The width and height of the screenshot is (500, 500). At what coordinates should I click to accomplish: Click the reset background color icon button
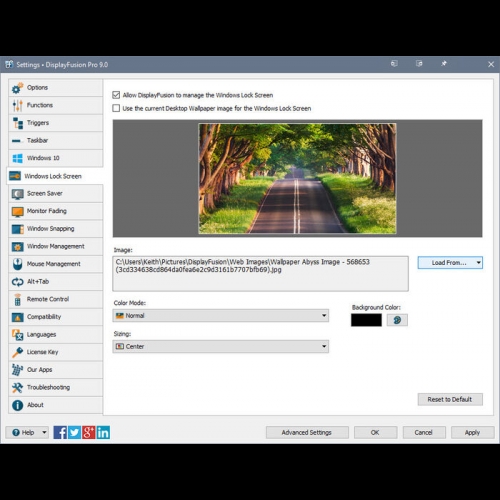(397, 320)
